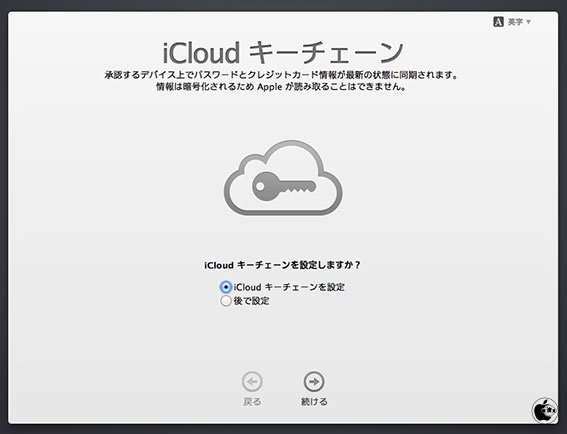Click the 続ける label
Image resolution: width=567 pixels, height=434 pixels.
pyautogui.click(x=314, y=401)
